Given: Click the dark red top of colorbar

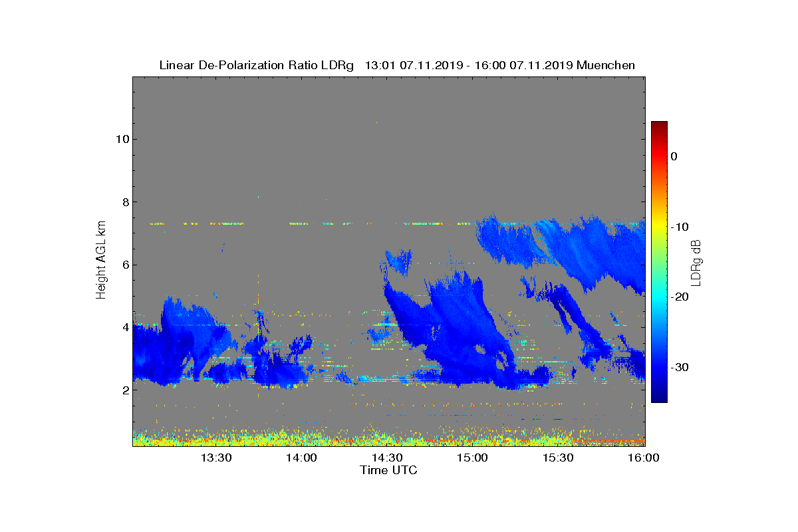Looking at the screenshot, I should click(659, 126).
